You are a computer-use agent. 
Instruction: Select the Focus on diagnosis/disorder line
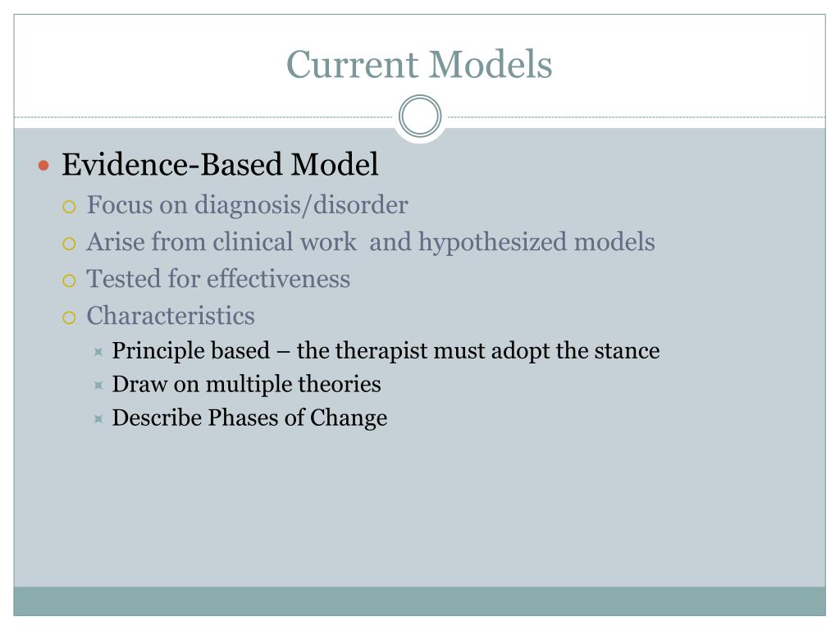[248, 205]
